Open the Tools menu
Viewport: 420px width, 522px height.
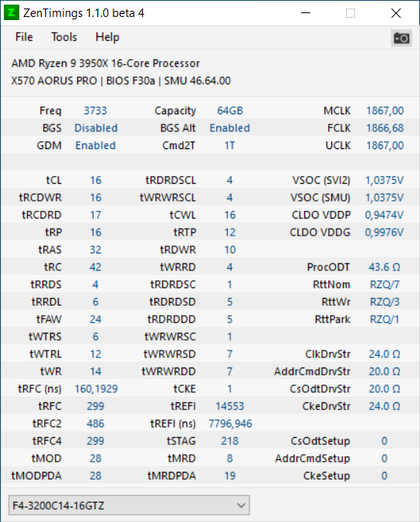(64, 37)
